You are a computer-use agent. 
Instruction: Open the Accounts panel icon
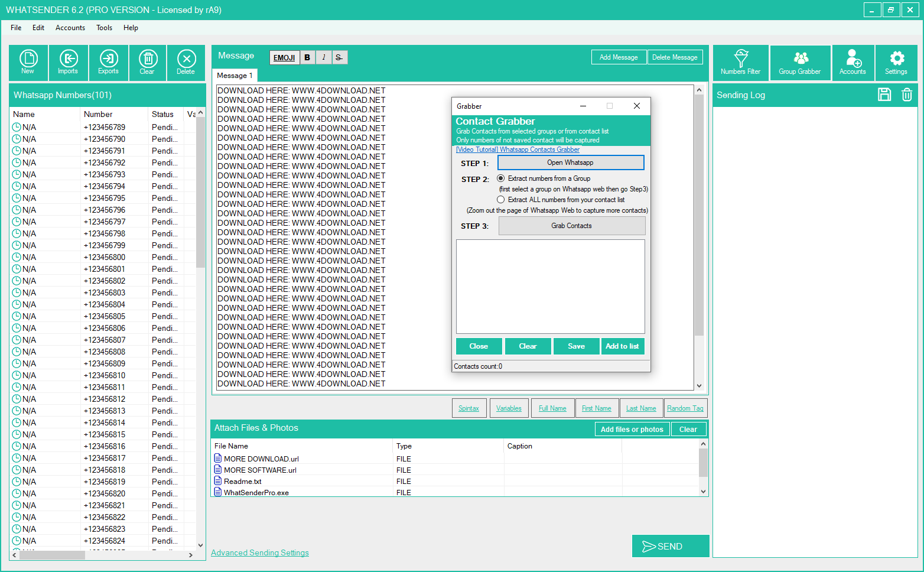click(x=853, y=62)
